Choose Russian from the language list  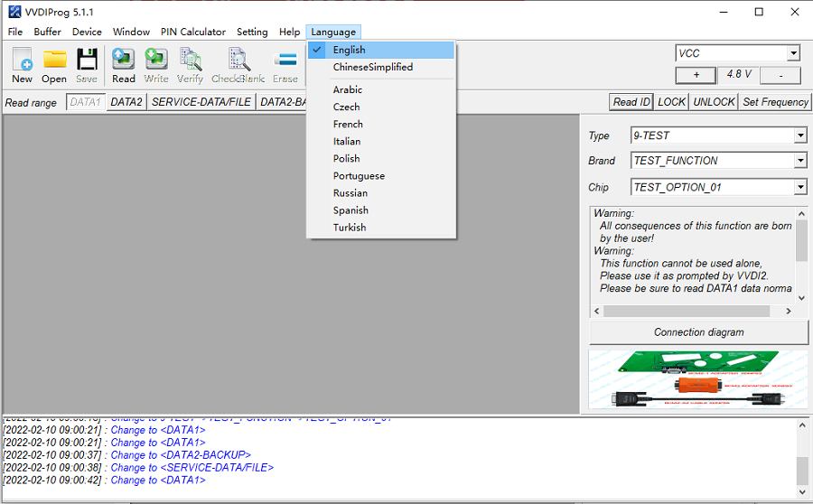click(x=350, y=192)
